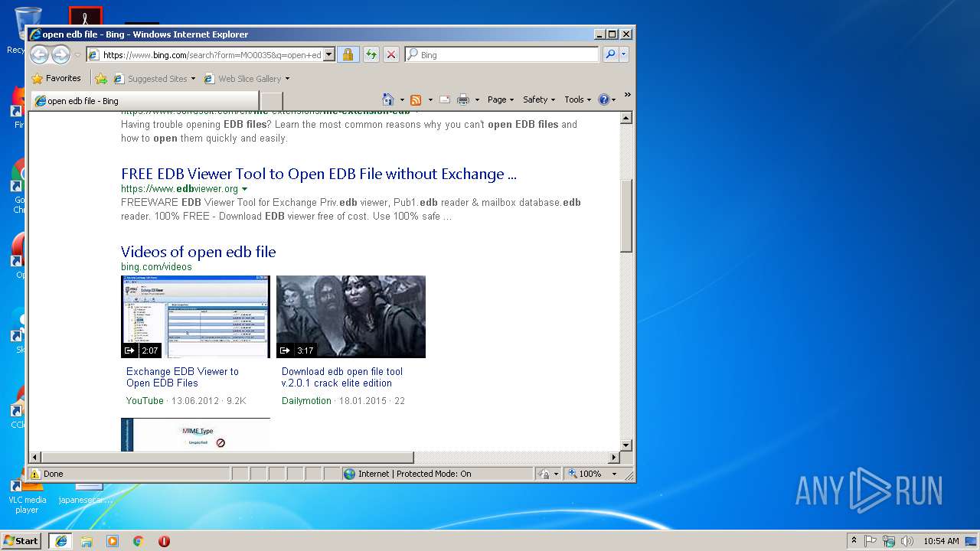Open the Safety menu

(539, 99)
